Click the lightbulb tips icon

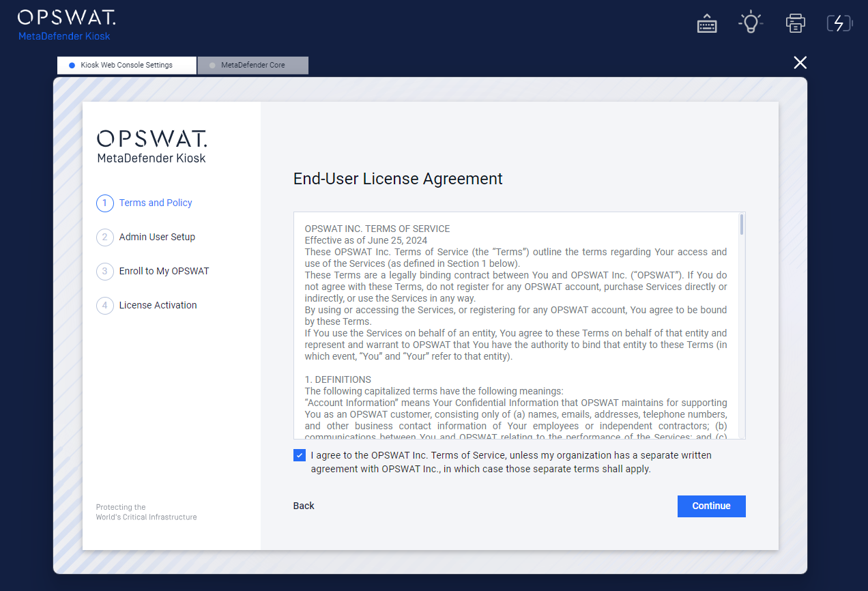click(x=751, y=22)
